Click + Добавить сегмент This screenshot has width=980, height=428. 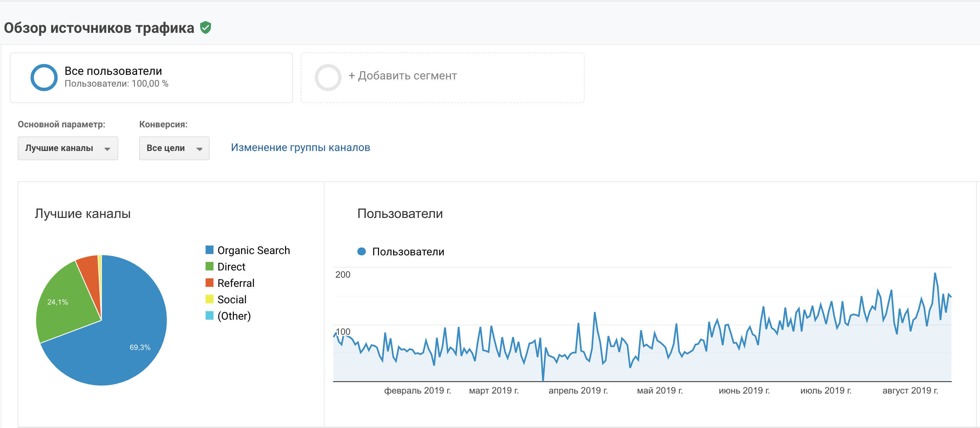pyautogui.click(x=403, y=75)
